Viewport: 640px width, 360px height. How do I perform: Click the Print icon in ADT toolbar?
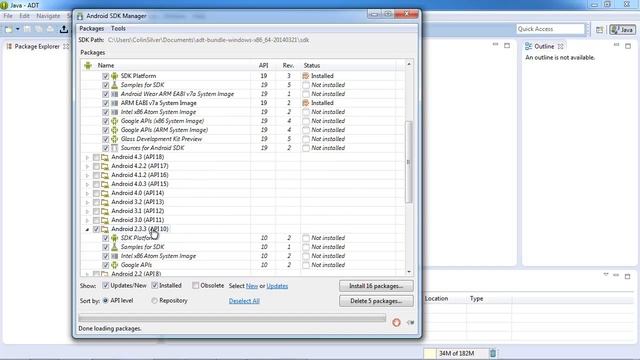[x=50, y=29]
